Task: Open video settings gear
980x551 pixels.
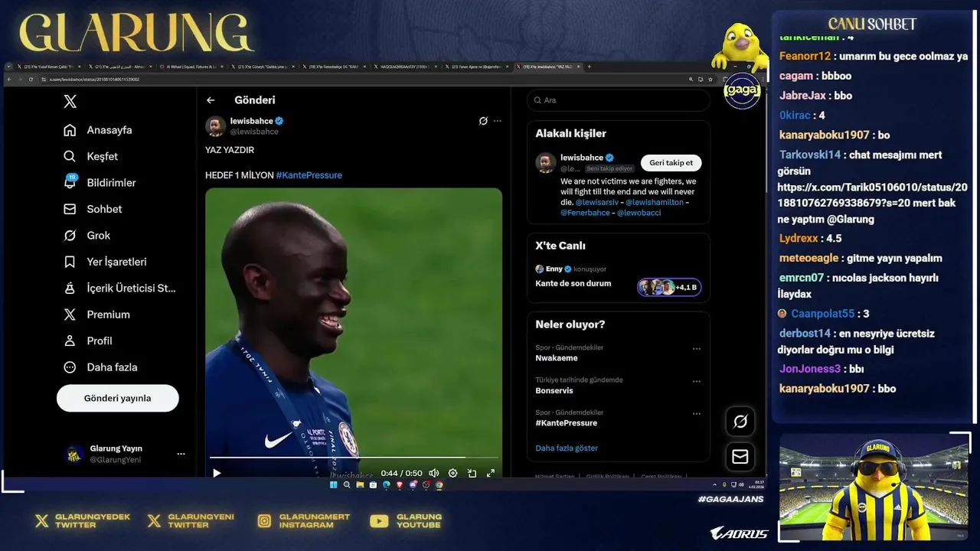Action: click(x=452, y=473)
